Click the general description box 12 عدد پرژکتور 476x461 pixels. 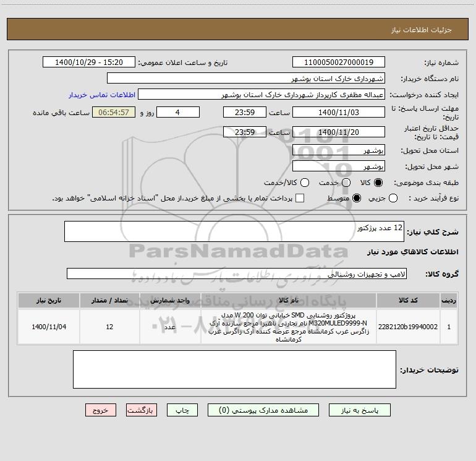pyautogui.click(x=234, y=231)
